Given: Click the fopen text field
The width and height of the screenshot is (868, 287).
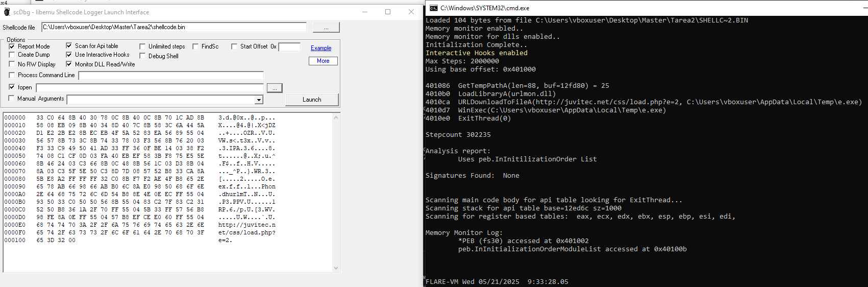Looking at the screenshot, I should [x=150, y=88].
